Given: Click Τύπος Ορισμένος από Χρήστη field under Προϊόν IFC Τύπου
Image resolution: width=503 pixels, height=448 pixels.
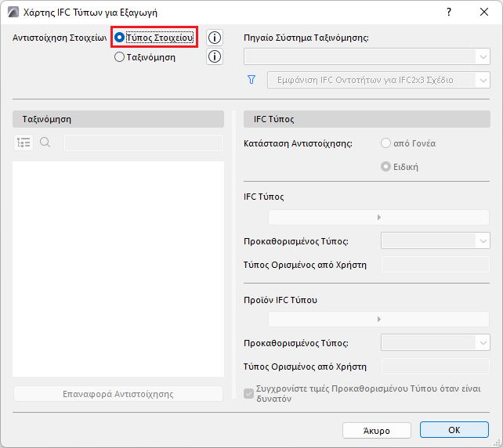Looking at the screenshot, I should (x=436, y=367).
